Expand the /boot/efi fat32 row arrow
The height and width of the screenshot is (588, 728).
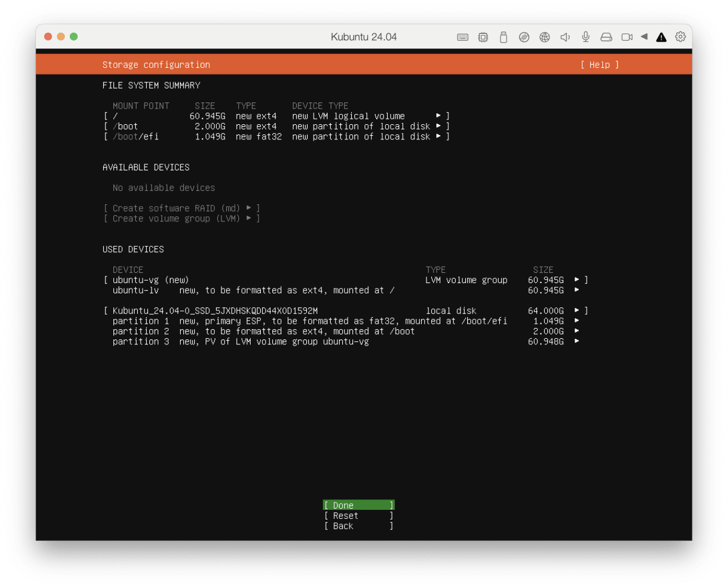[x=439, y=136]
